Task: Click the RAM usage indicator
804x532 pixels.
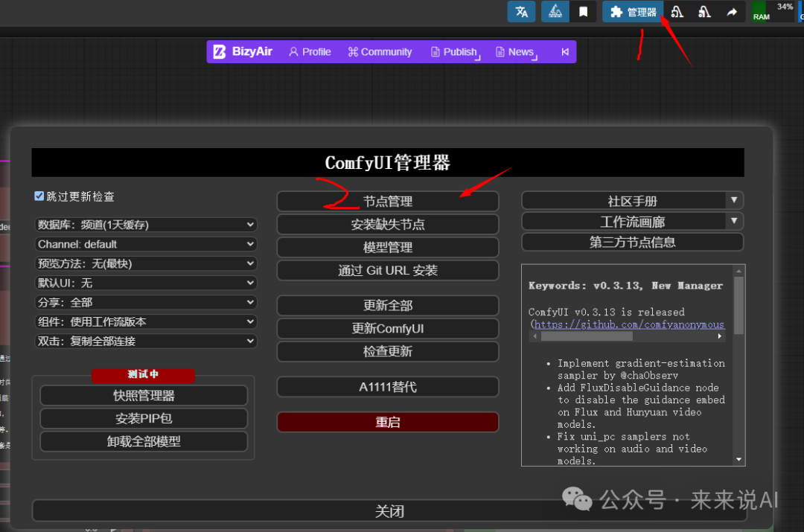Action: click(773, 11)
